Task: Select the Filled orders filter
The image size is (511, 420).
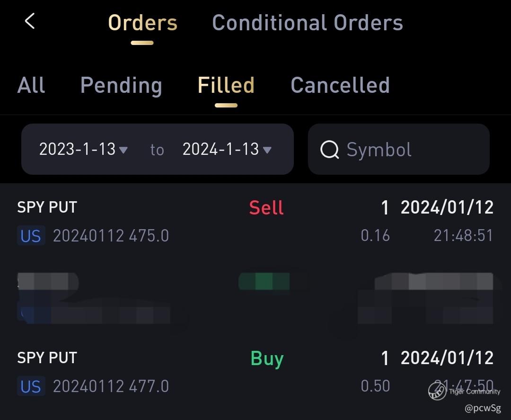Action: click(x=226, y=85)
